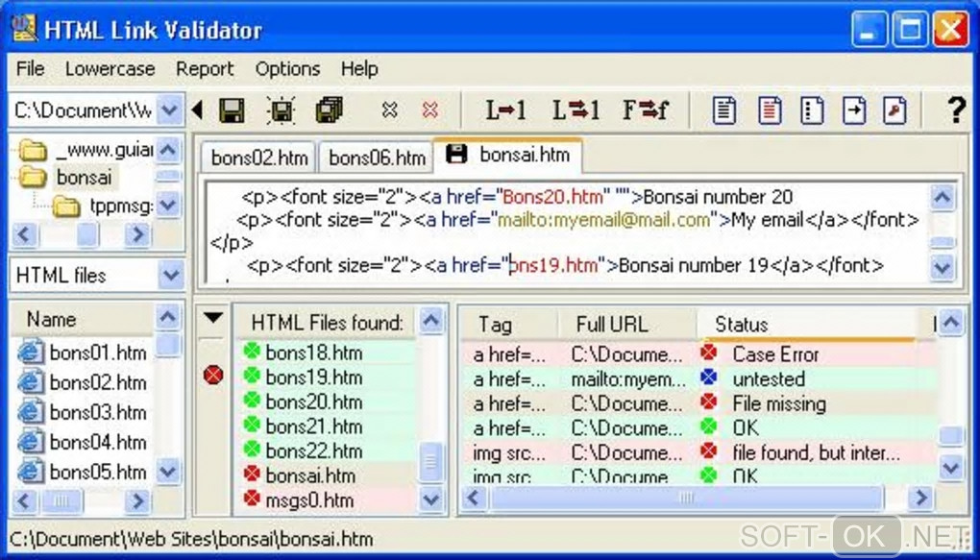Select the _www.guia folder in tree
The height and width of the screenshot is (560, 980).
(x=86, y=150)
